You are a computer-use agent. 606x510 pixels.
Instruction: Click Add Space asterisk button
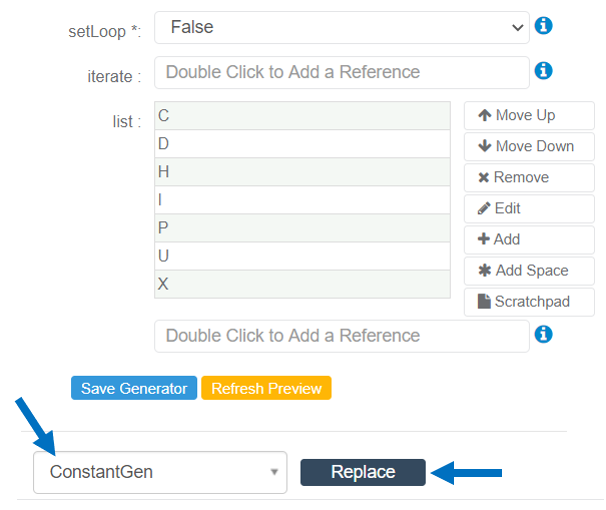(x=529, y=270)
